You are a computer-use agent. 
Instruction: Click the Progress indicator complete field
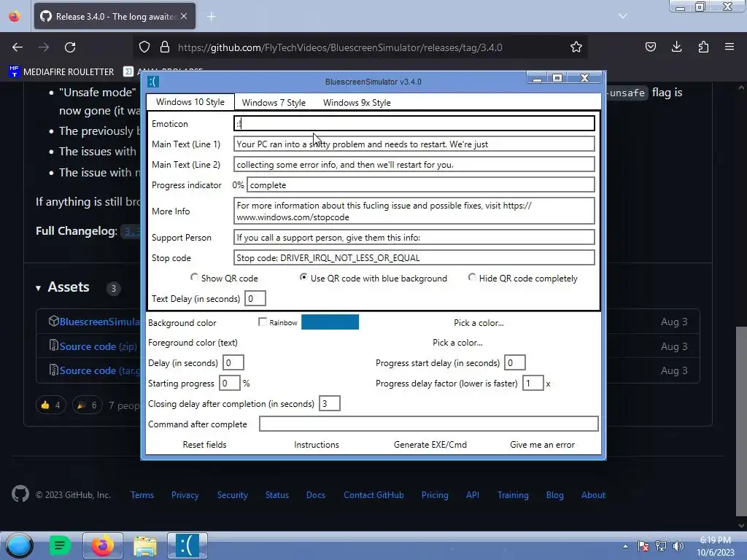[x=421, y=184]
